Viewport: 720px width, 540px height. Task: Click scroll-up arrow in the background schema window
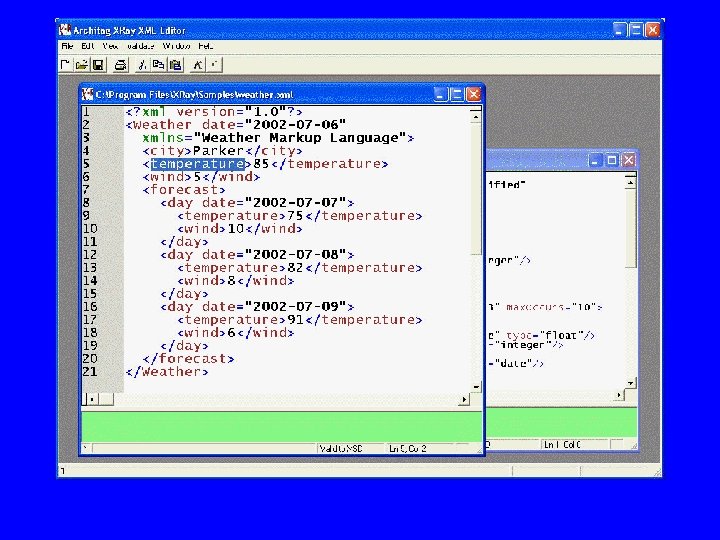(x=630, y=183)
